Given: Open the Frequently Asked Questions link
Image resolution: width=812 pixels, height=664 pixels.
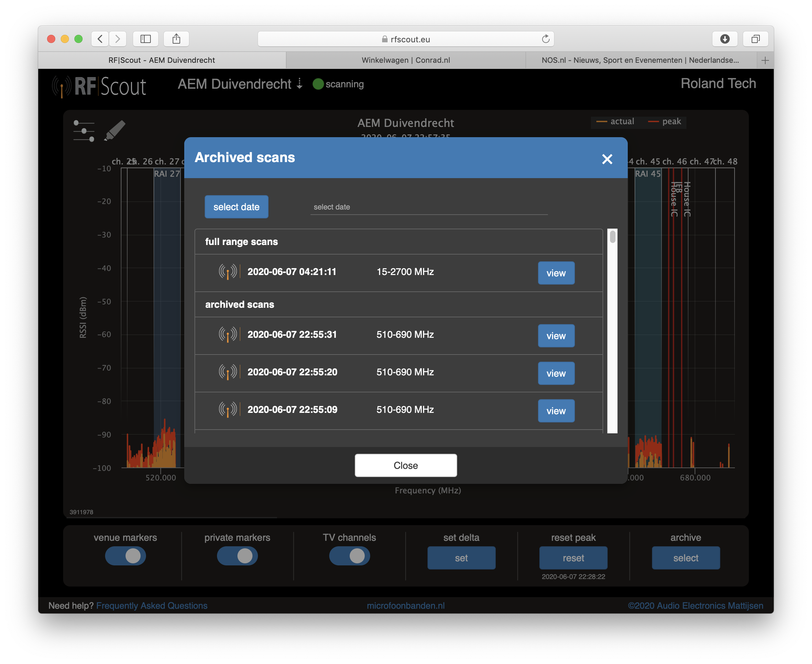Looking at the screenshot, I should coord(152,605).
